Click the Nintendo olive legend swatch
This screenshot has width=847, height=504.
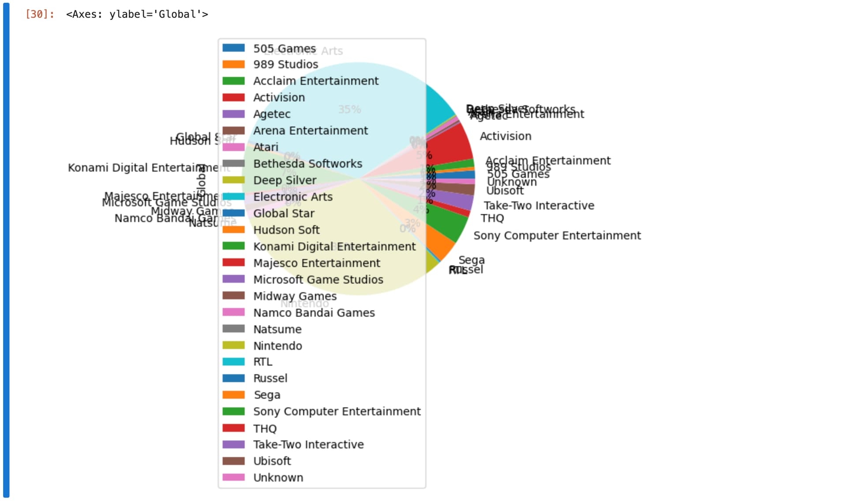[x=233, y=346]
